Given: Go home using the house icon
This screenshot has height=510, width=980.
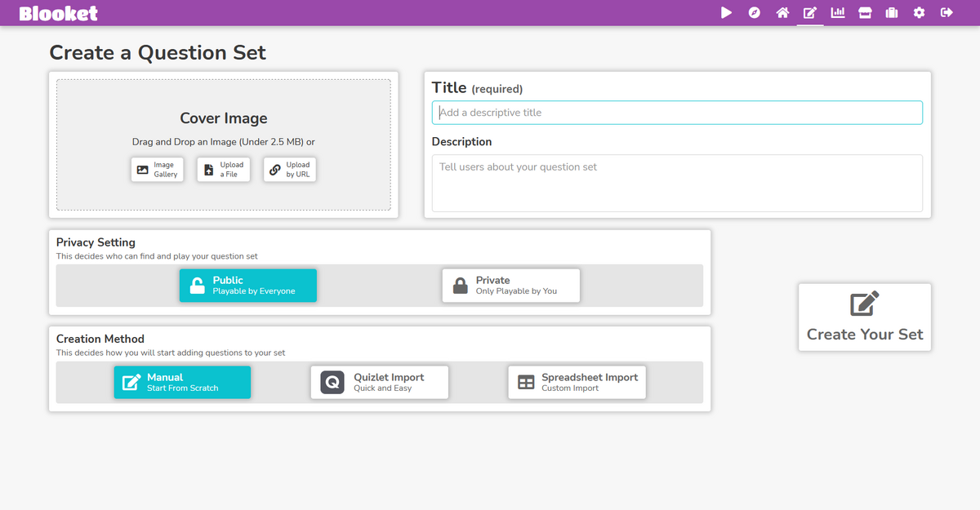Looking at the screenshot, I should 782,12.
